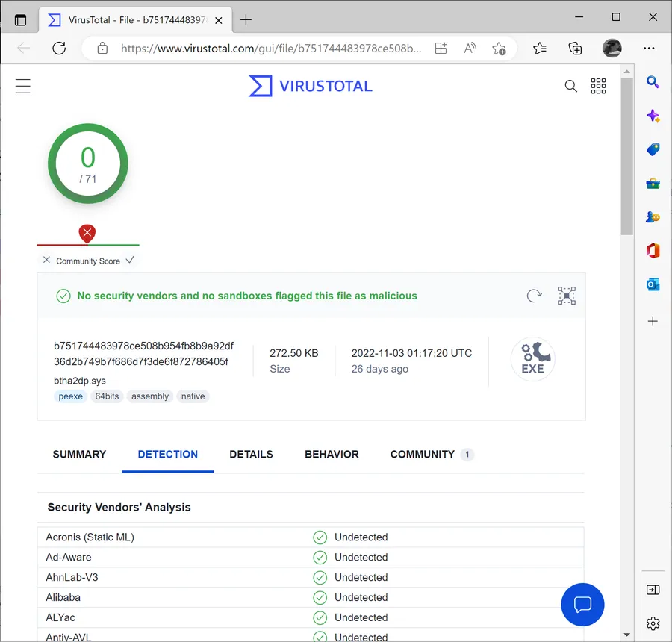
Task: Open the COMMUNITY tab
Action: pyautogui.click(x=432, y=455)
